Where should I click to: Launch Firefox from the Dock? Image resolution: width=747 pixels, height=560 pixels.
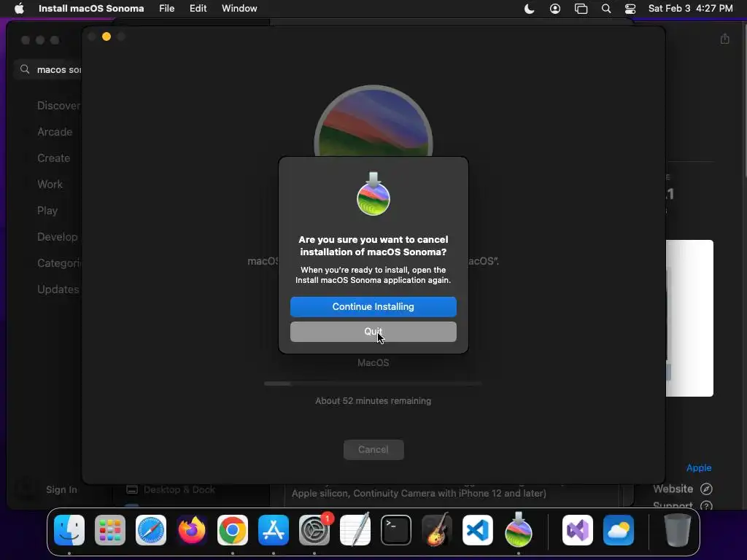point(192,530)
